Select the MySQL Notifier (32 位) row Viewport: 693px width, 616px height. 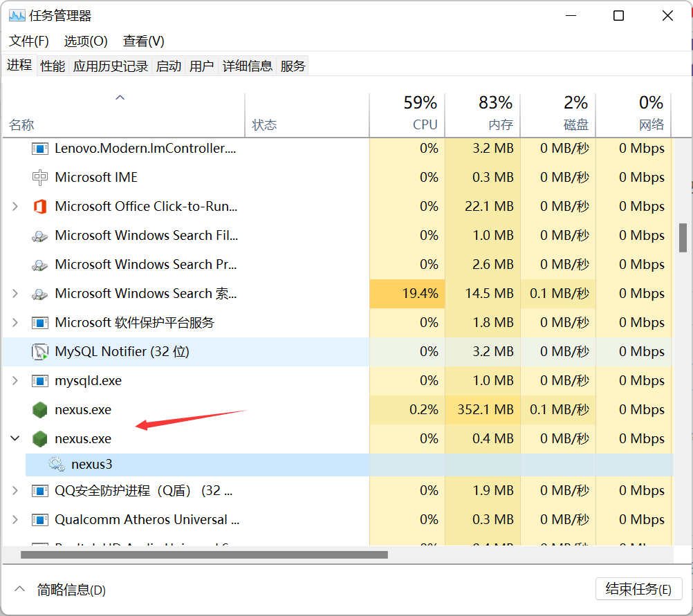pyautogui.click(x=338, y=352)
